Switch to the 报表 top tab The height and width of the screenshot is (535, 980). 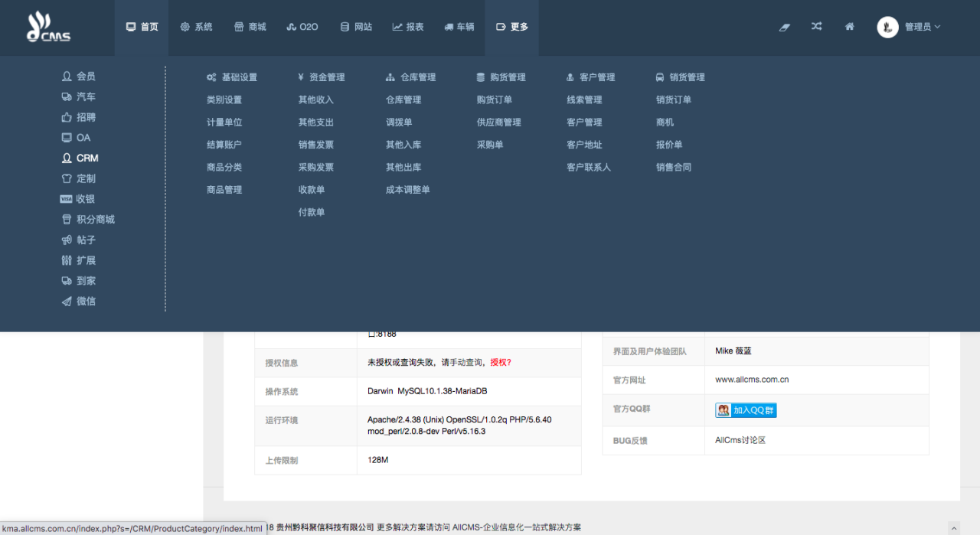(x=408, y=27)
